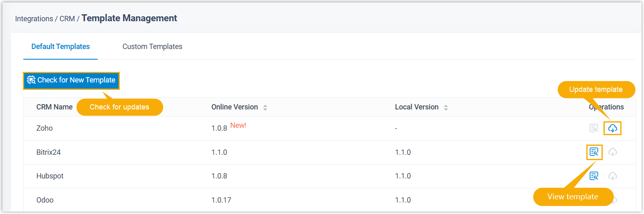The image size is (644, 214).
Task: Click Zoho's update template cloud icon
Action: (612, 128)
